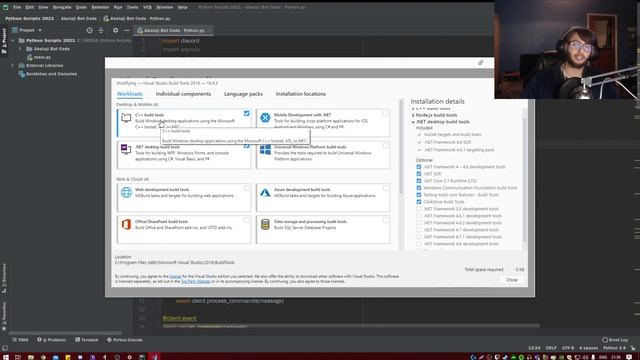Open the Python Console tool window

124,340
